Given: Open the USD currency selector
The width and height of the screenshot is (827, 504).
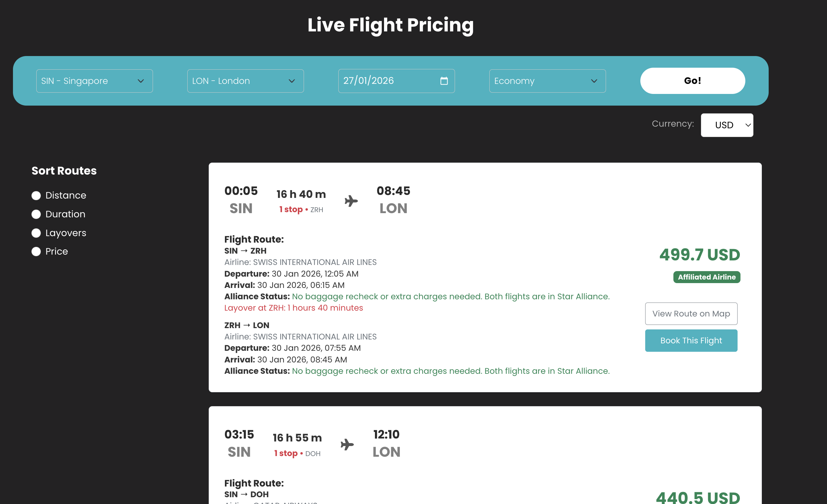Looking at the screenshot, I should [727, 125].
